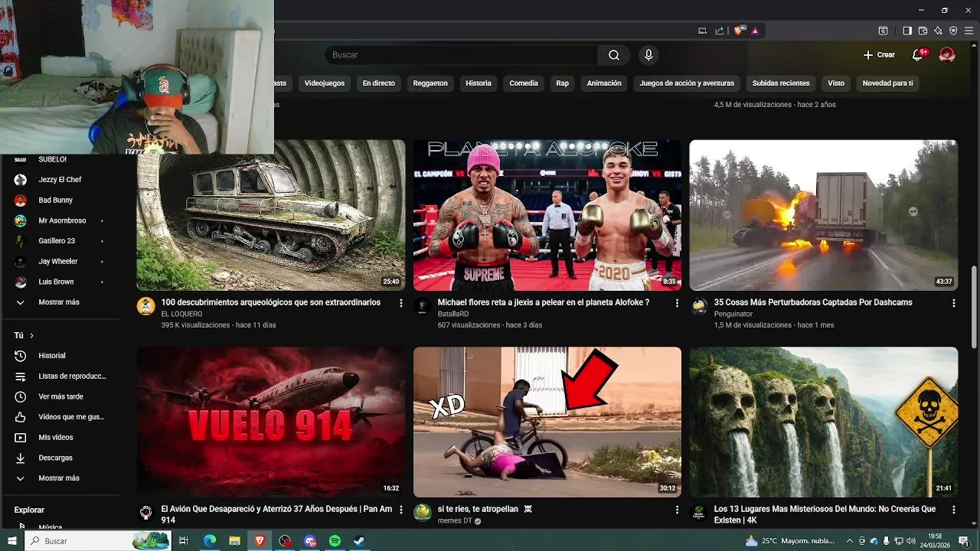Select the Animación filter chip

point(604,83)
